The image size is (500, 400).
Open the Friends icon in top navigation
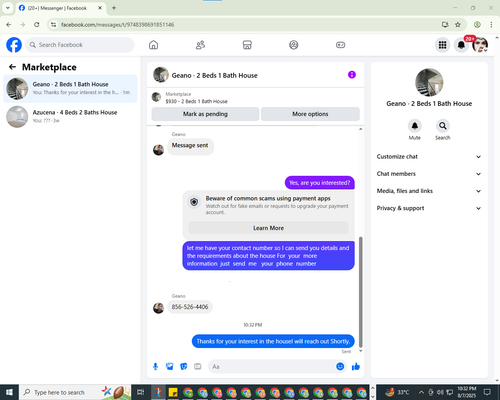pos(200,45)
